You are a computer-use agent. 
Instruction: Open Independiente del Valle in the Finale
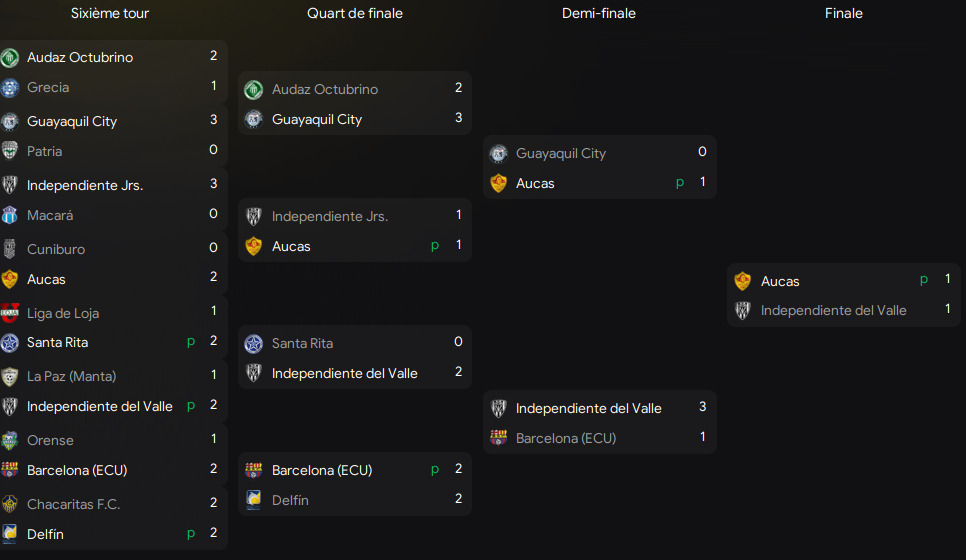(x=833, y=310)
